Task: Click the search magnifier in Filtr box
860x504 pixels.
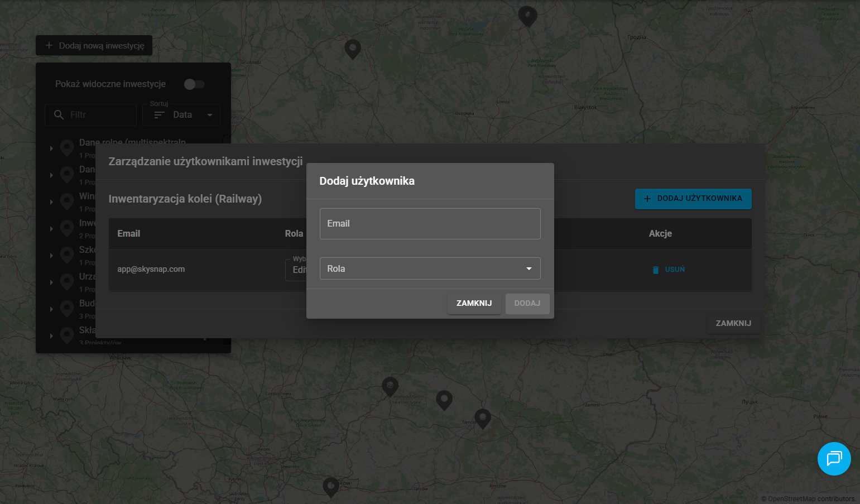Action: click(x=59, y=115)
